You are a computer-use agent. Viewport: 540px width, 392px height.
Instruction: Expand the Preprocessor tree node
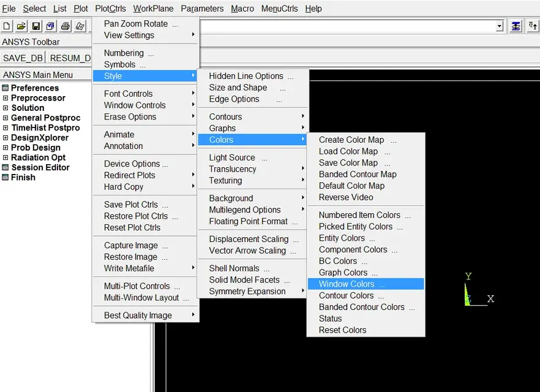pyautogui.click(x=5, y=98)
